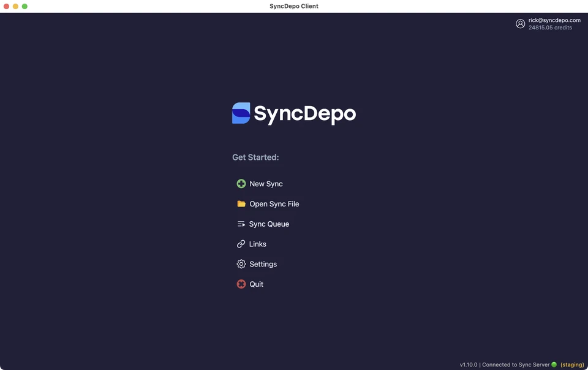Maximize the window with the green button
This screenshot has width=588, height=370.
(24, 6)
